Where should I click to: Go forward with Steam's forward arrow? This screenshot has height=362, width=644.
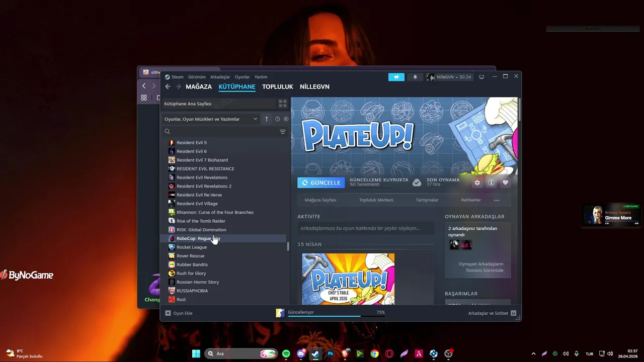pos(178,86)
